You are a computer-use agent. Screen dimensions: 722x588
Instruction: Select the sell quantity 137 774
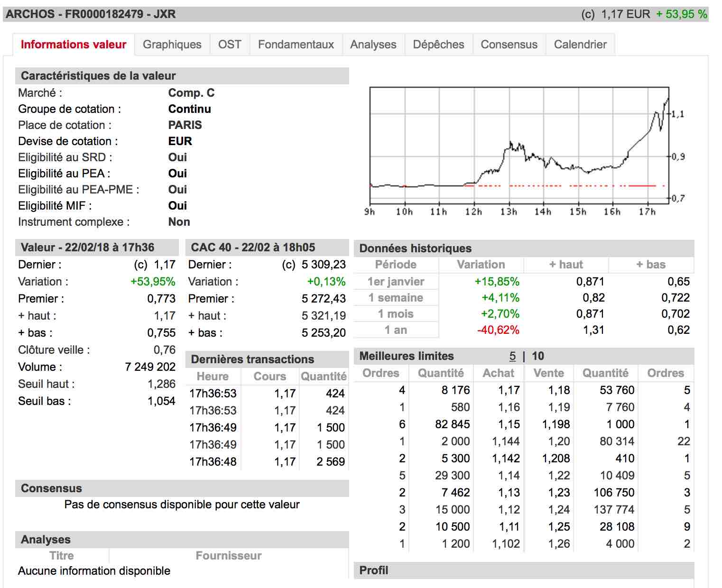pos(614,510)
